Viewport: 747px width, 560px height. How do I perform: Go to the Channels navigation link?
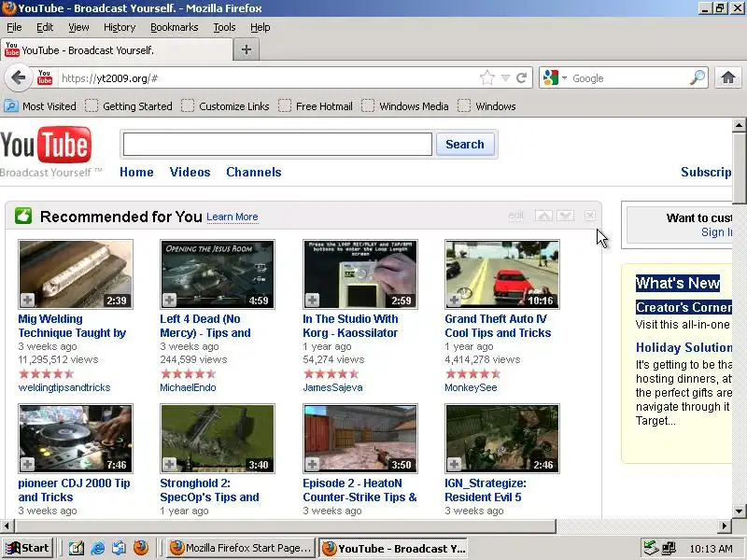click(x=253, y=172)
